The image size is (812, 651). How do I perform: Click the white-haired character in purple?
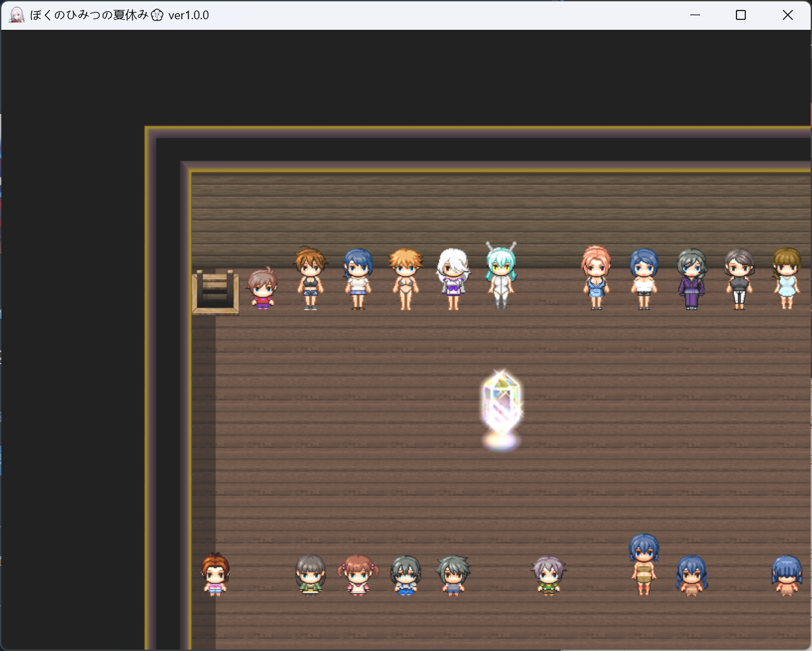pyautogui.click(x=453, y=279)
